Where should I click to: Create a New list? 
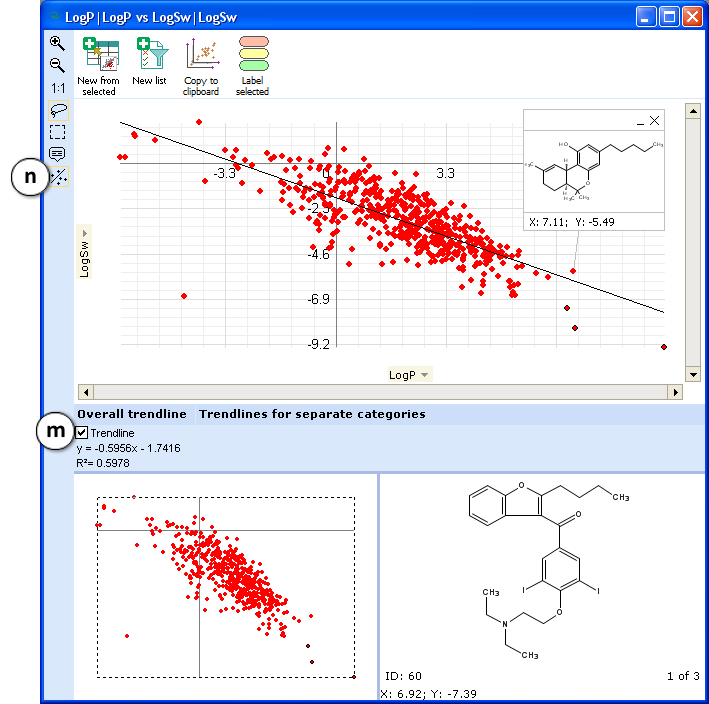pyautogui.click(x=150, y=62)
